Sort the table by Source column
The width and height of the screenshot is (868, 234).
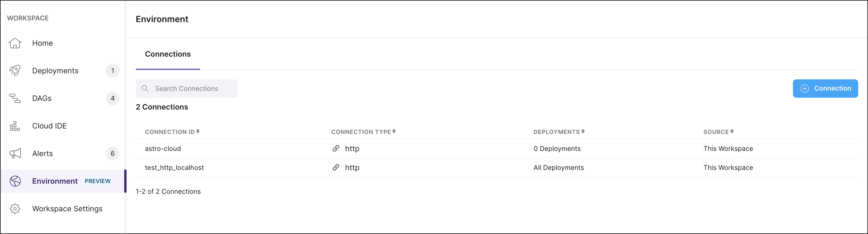click(x=733, y=131)
